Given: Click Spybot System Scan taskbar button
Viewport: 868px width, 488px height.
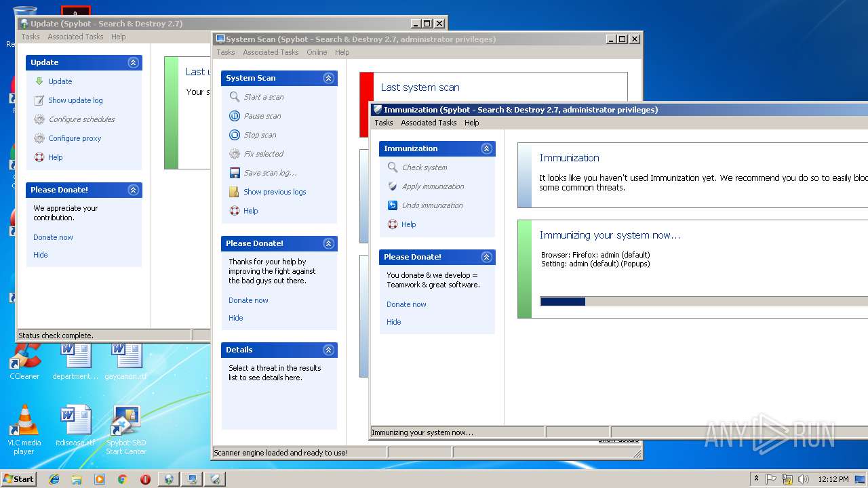Looking at the screenshot, I should (192, 479).
